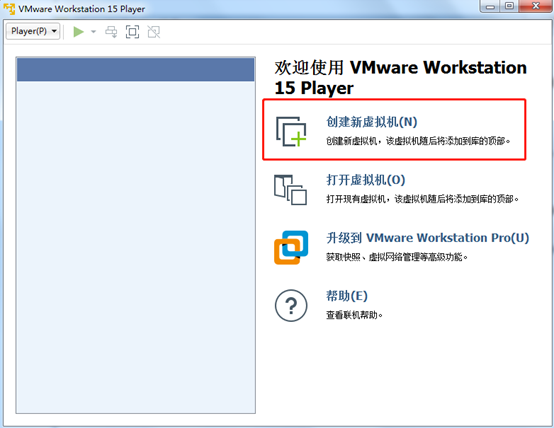Click description 创建新虚拟机，该虚拟机随后将添加到库的顶部。
Viewport: 554px width, 428px height.
[x=418, y=141]
